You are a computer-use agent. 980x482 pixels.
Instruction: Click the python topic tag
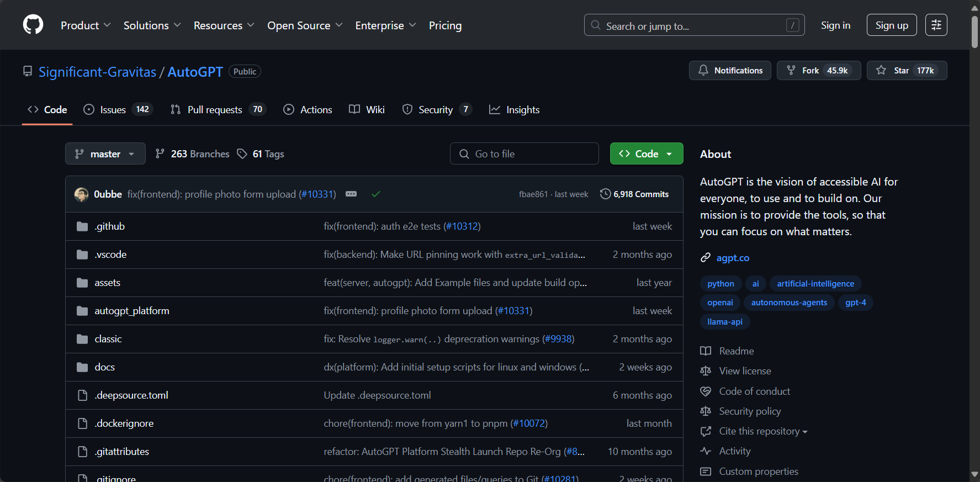pyautogui.click(x=721, y=284)
